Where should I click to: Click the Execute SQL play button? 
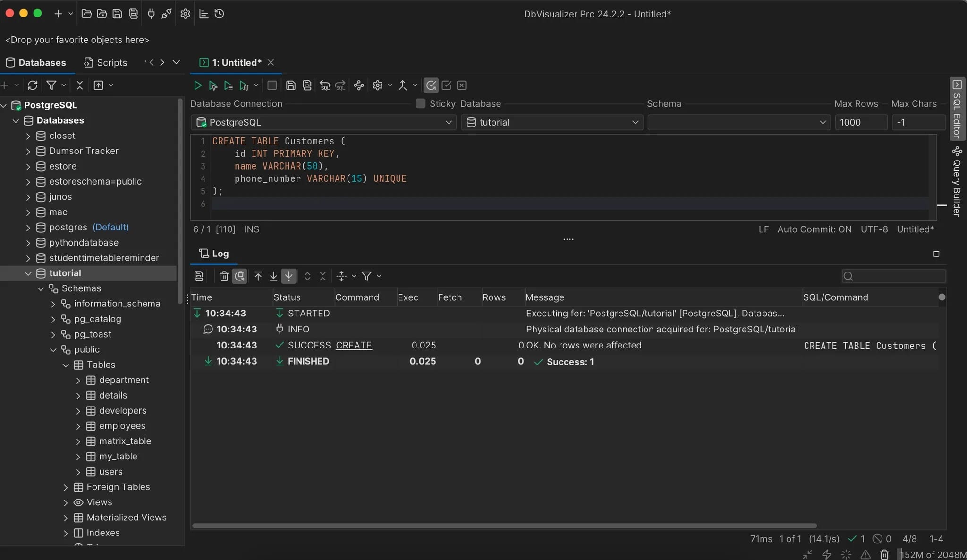(x=198, y=85)
